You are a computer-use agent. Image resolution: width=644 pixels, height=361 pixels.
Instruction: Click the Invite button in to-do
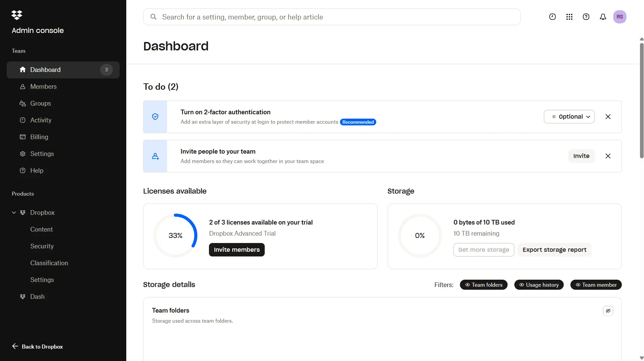pos(581,156)
